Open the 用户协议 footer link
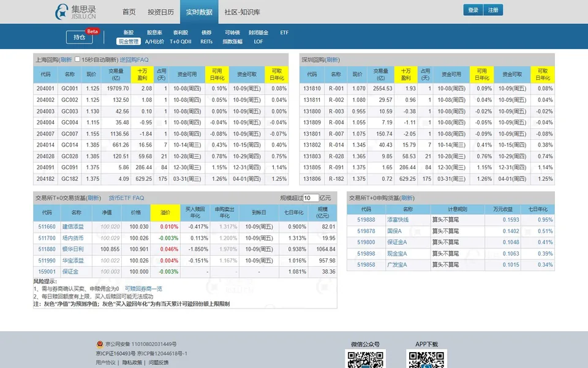Image resolution: width=588 pixels, height=368 pixels. [106, 362]
